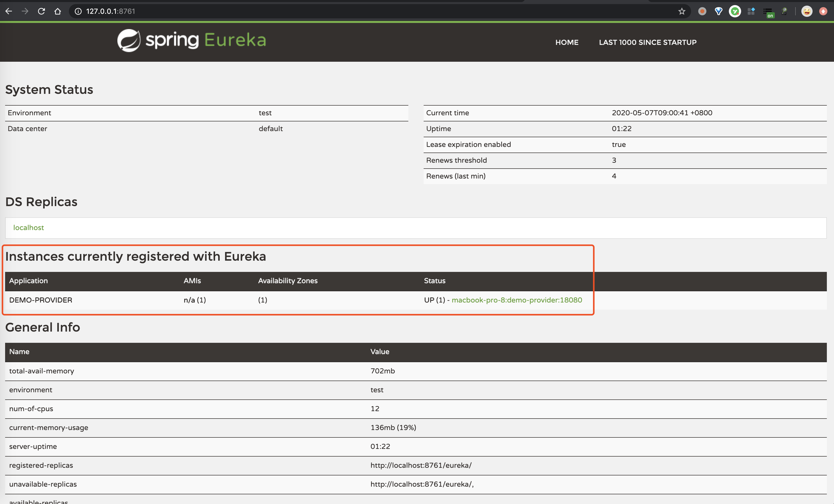Click the blue diamond extension icon
Viewport: 834px width, 504px height.
click(718, 11)
